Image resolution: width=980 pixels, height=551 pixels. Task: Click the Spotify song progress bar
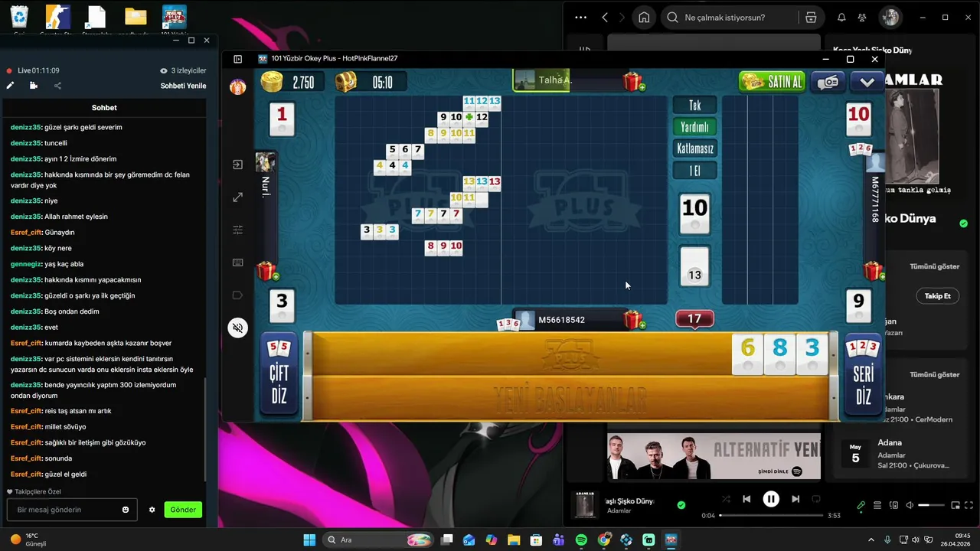click(x=771, y=515)
